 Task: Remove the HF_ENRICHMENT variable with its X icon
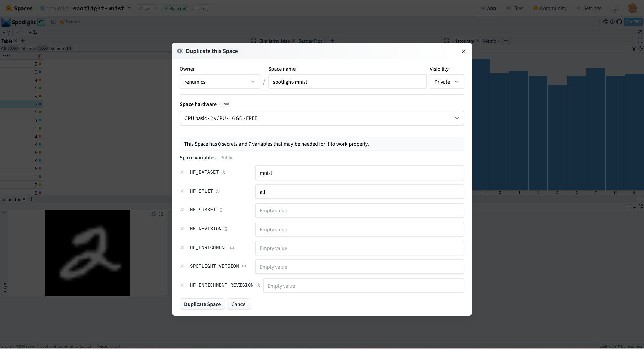tap(182, 247)
